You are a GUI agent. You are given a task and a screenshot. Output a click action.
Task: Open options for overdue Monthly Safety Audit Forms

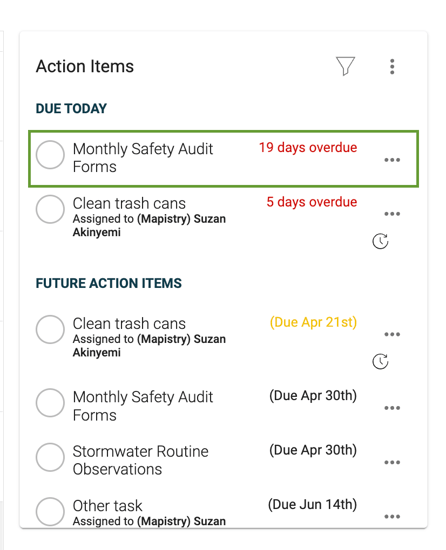coord(392,160)
